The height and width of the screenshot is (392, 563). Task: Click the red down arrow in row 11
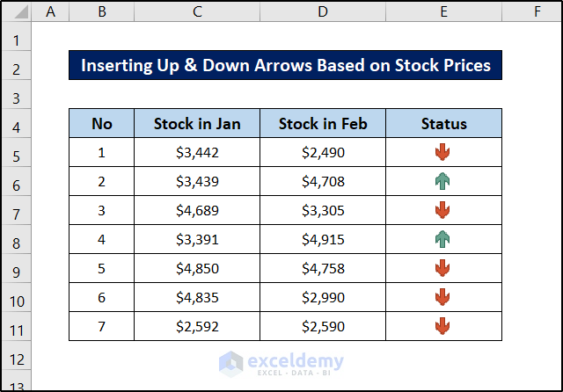pos(442,327)
